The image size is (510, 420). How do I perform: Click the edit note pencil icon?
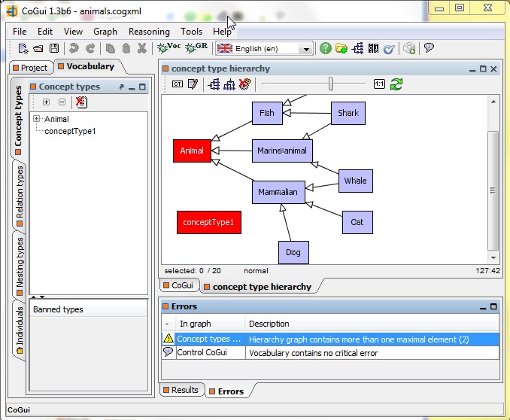193,84
